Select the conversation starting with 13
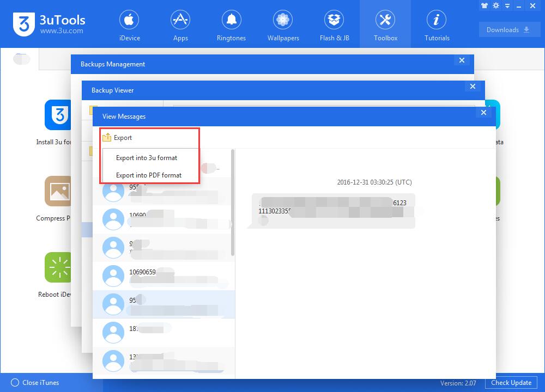This screenshot has height=392, width=545. [163, 361]
